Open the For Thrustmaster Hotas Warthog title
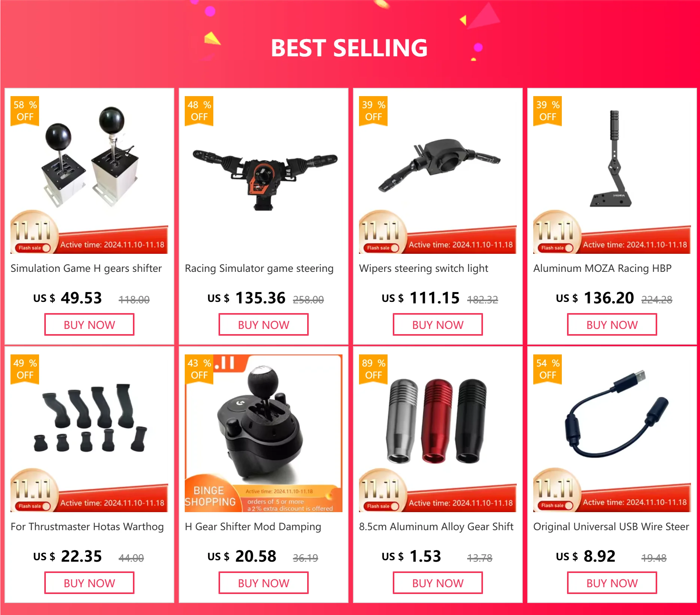Image resolution: width=700 pixels, height=615 pixels. coord(87,527)
